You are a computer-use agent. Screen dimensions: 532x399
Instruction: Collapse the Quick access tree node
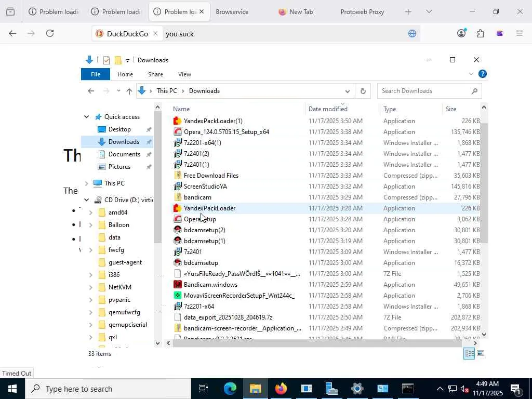pyautogui.click(x=87, y=117)
